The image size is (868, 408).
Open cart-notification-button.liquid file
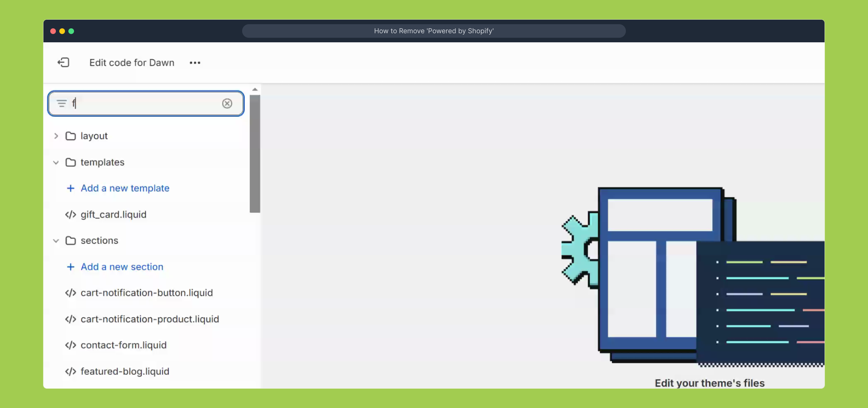pos(147,293)
